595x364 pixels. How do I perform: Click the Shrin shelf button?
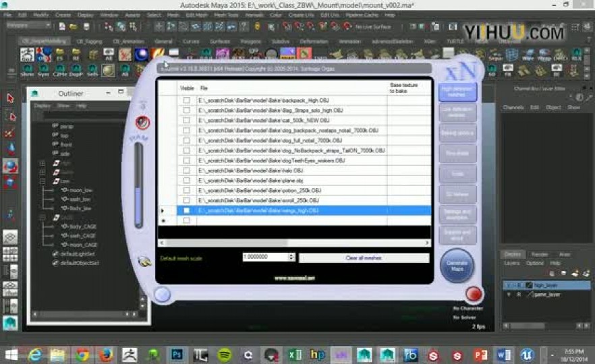[x=27, y=71]
